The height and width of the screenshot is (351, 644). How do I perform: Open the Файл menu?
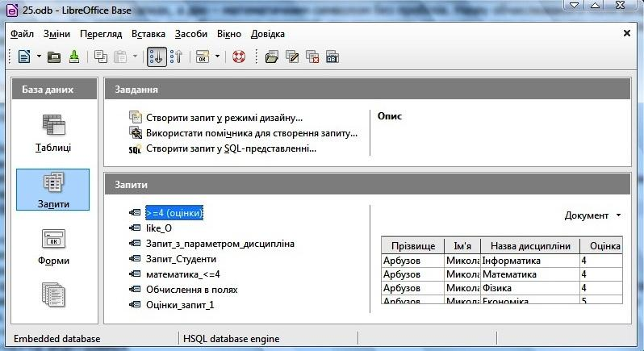(x=22, y=34)
